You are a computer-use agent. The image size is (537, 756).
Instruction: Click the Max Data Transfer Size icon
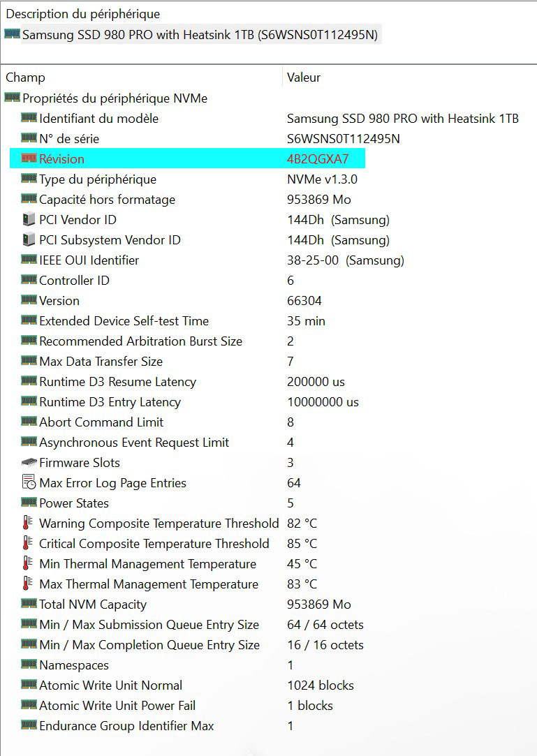(29, 361)
